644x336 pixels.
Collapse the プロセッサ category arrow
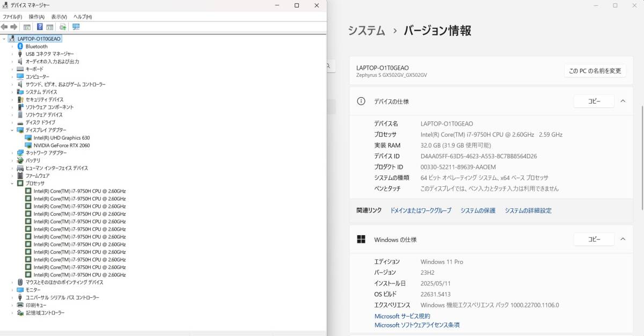point(12,183)
